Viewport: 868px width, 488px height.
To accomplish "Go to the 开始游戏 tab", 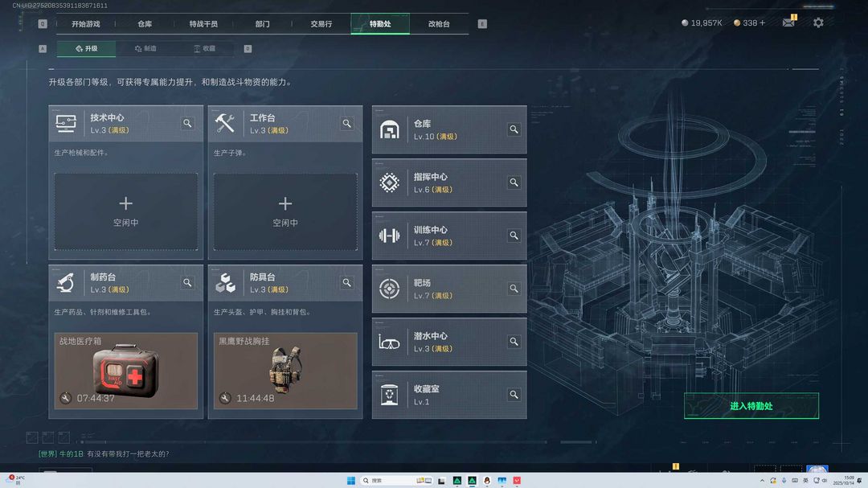I will [86, 24].
